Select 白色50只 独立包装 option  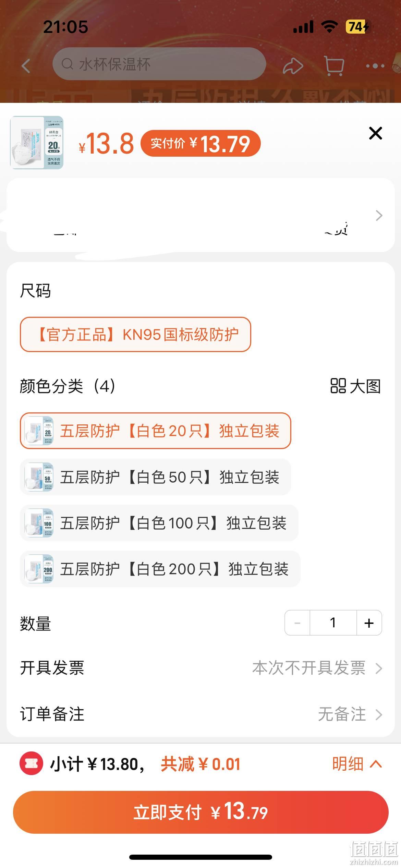[x=155, y=477]
